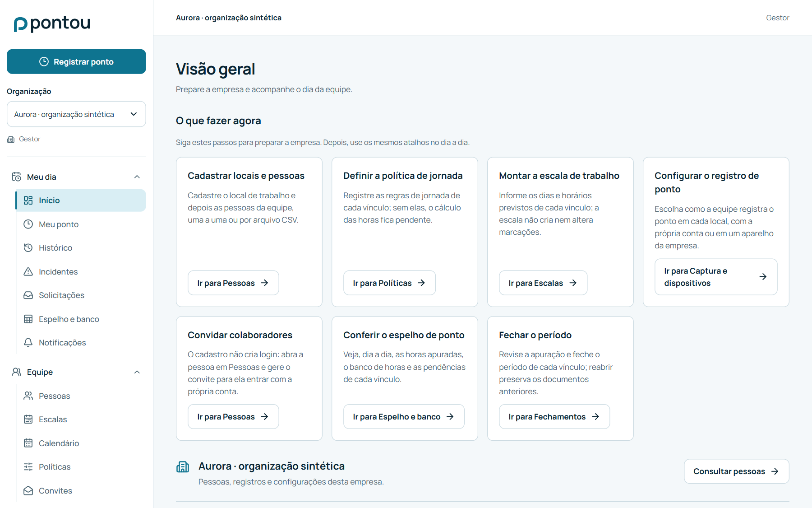Click the Histórico rewind-clock icon
This screenshot has height=508, width=812.
coord(28,248)
